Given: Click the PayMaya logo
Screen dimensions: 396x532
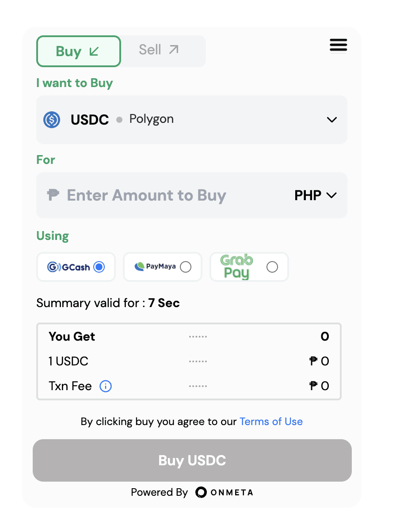Looking at the screenshot, I should [x=155, y=266].
